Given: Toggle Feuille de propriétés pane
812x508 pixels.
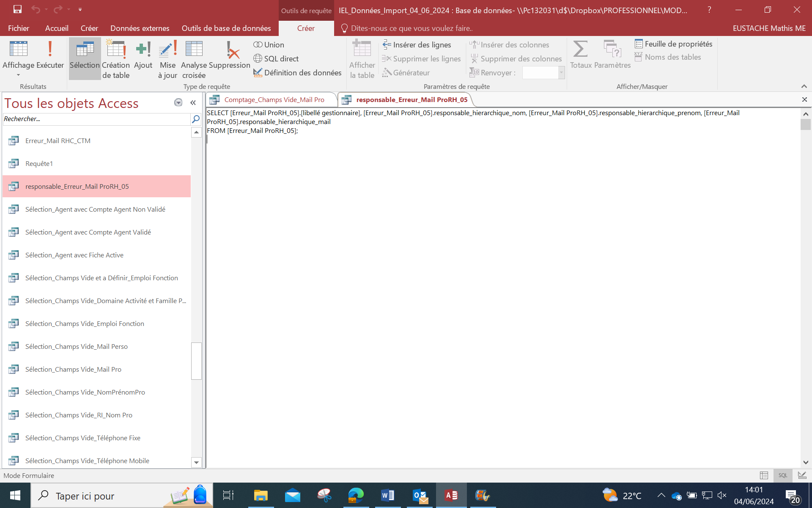Looking at the screenshot, I should (x=673, y=44).
